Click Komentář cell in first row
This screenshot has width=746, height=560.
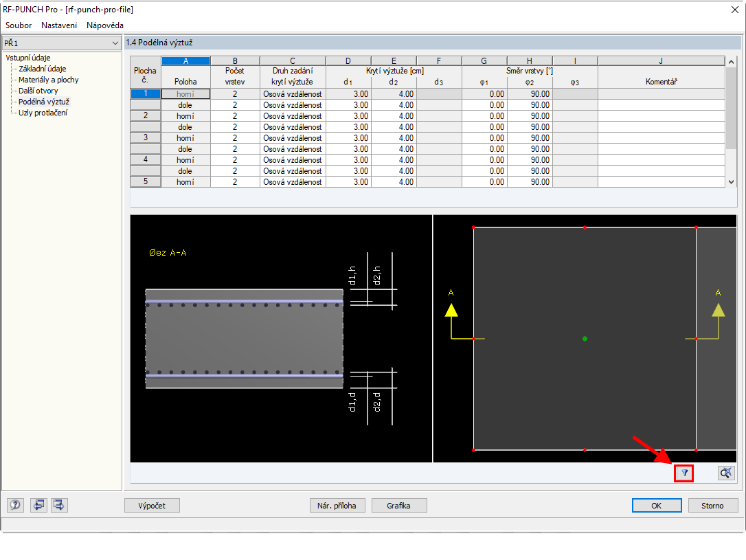point(661,93)
